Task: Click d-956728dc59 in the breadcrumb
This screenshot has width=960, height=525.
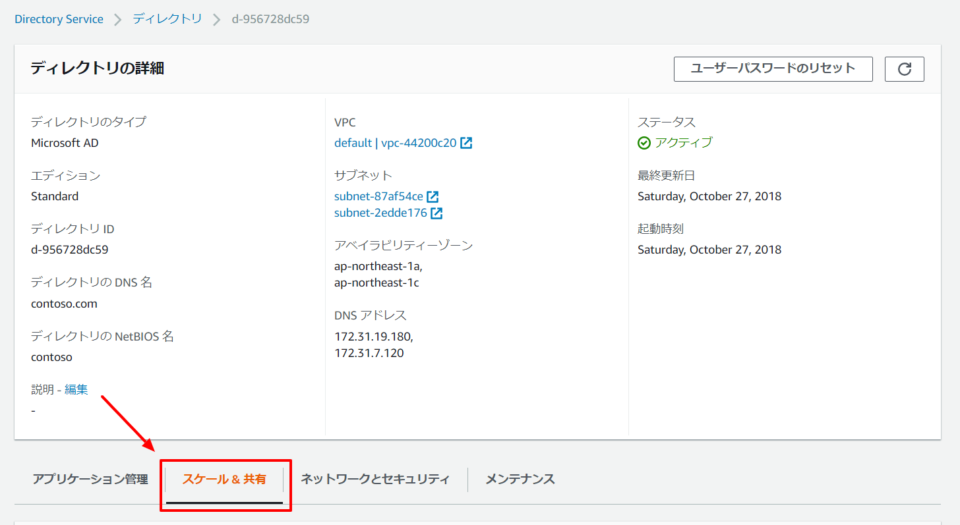Action: tap(270, 18)
